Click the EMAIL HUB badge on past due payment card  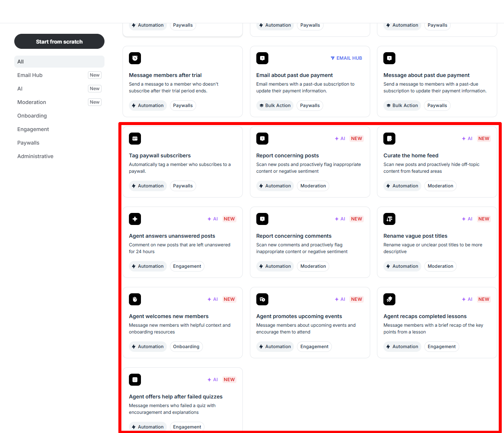(346, 58)
